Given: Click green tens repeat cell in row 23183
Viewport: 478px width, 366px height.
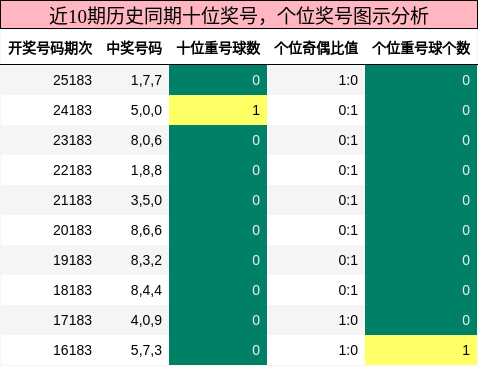Looking at the screenshot, I should (x=218, y=140).
